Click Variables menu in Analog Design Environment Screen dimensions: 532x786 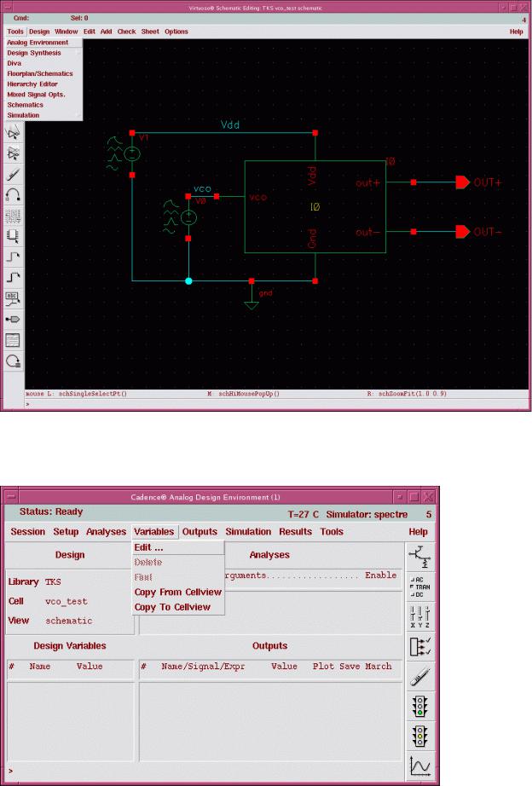[x=154, y=531]
